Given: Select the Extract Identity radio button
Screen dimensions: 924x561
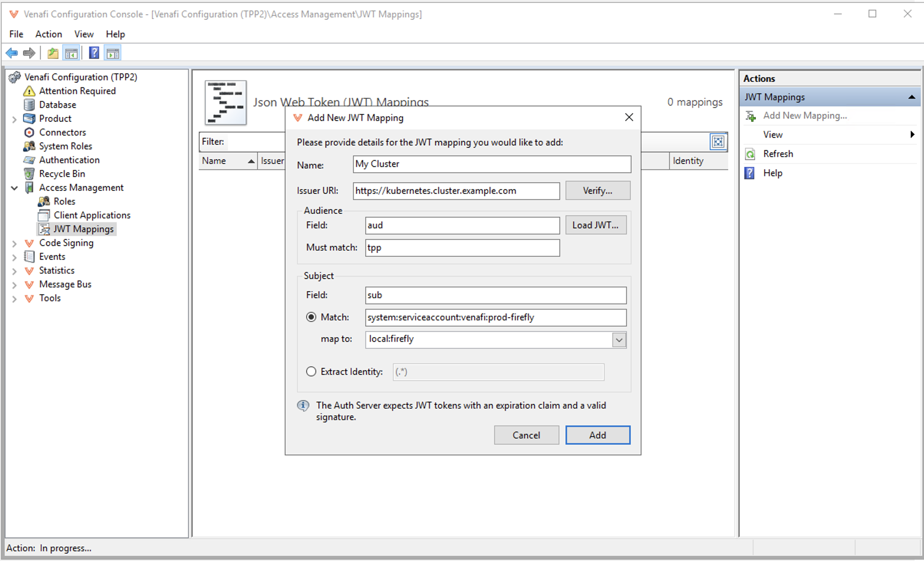Looking at the screenshot, I should [311, 371].
